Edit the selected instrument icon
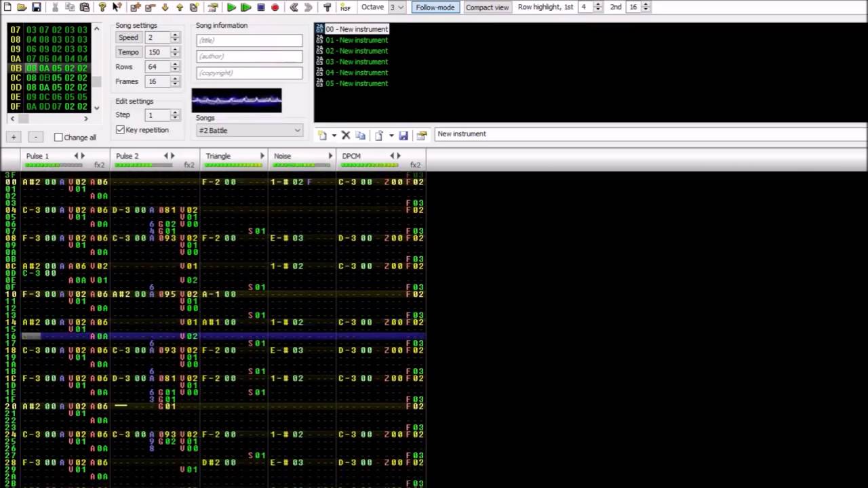This screenshot has height=488, width=868. [421, 135]
